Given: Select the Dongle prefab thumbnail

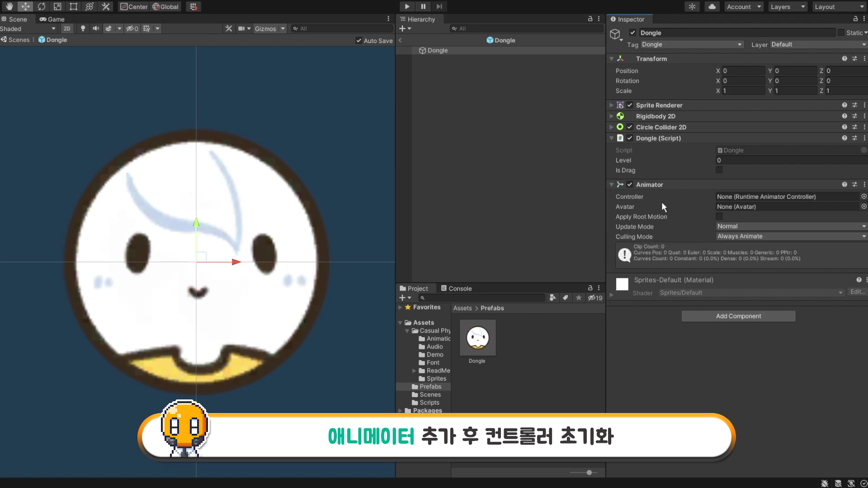Looking at the screenshot, I should pos(477,338).
